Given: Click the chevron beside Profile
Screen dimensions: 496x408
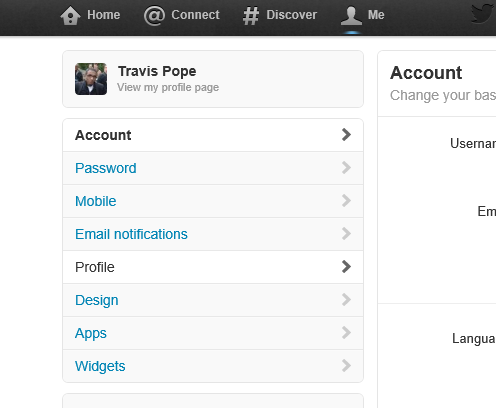Looking at the screenshot, I should [x=346, y=267].
